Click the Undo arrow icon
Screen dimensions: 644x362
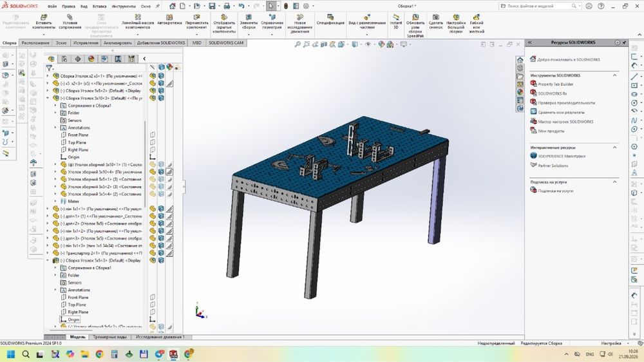pyautogui.click(x=241, y=6)
